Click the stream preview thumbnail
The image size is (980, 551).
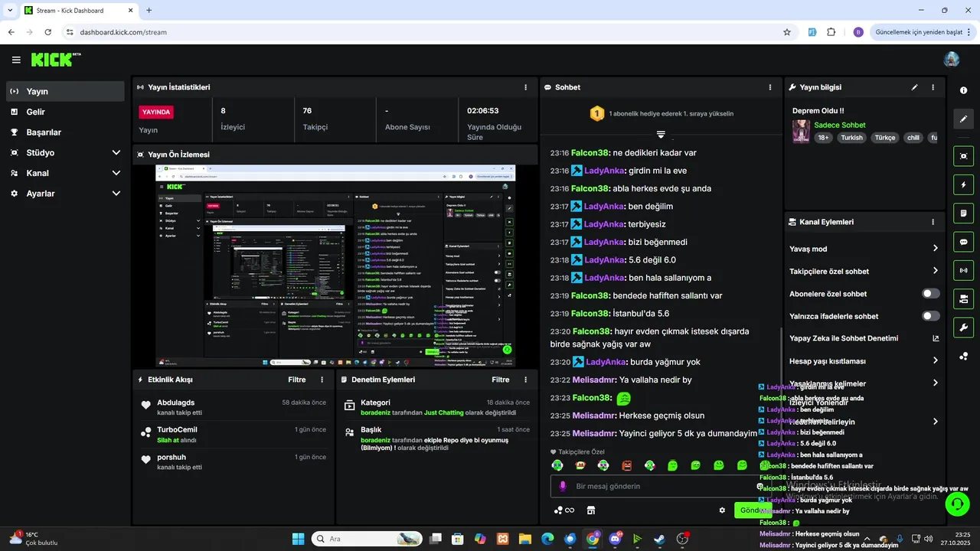pyautogui.click(x=335, y=266)
